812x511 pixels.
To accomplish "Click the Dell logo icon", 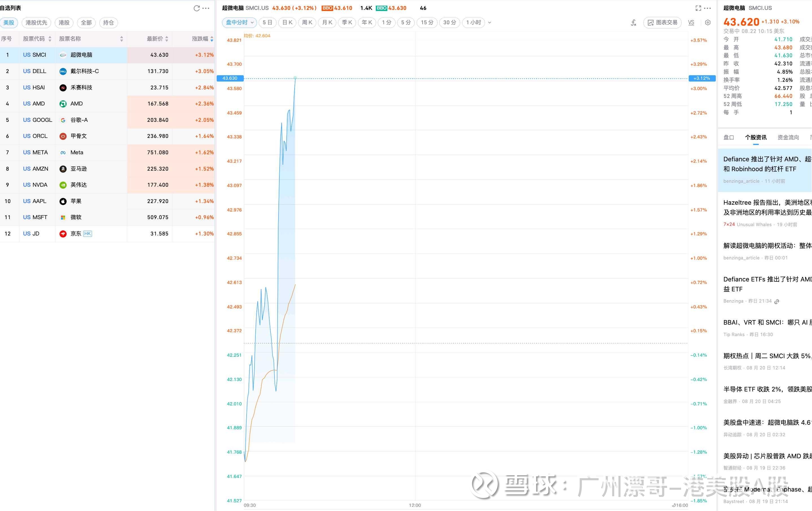I will click(x=63, y=71).
